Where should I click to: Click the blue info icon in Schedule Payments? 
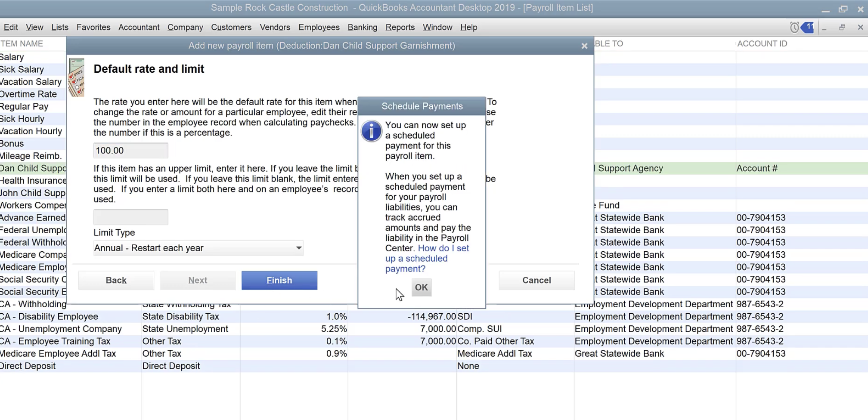(x=371, y=131)
